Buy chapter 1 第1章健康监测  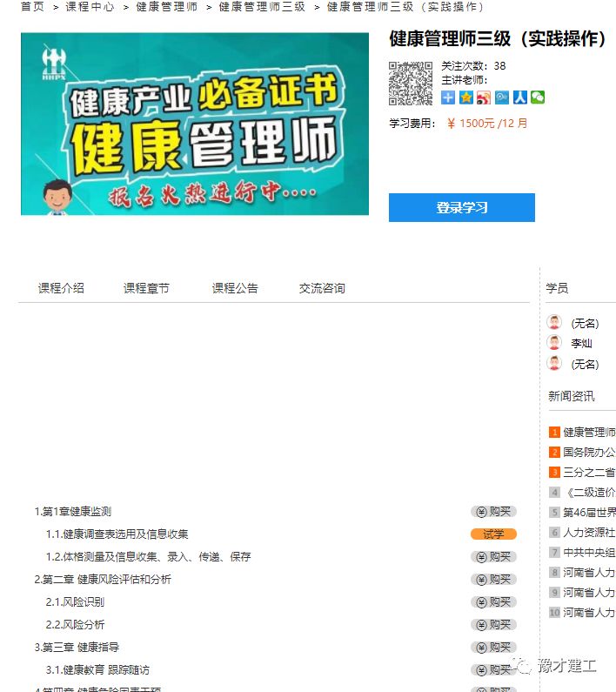coord(493,512)
